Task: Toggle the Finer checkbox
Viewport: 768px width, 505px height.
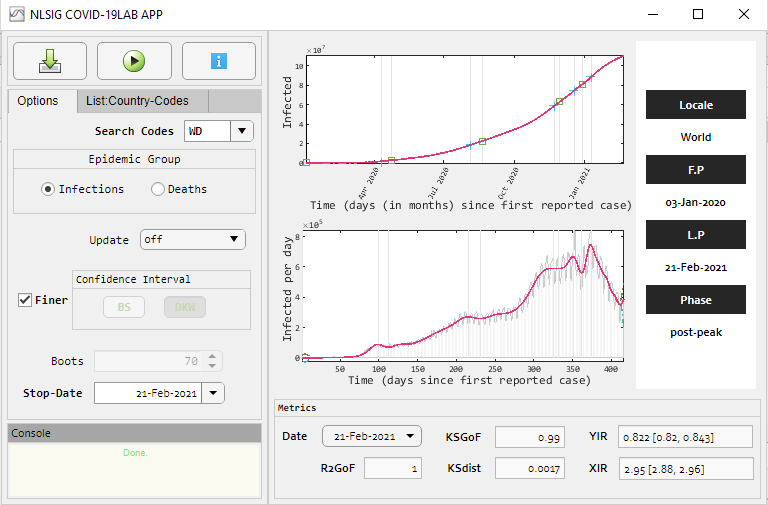Action: coord(24,300)
